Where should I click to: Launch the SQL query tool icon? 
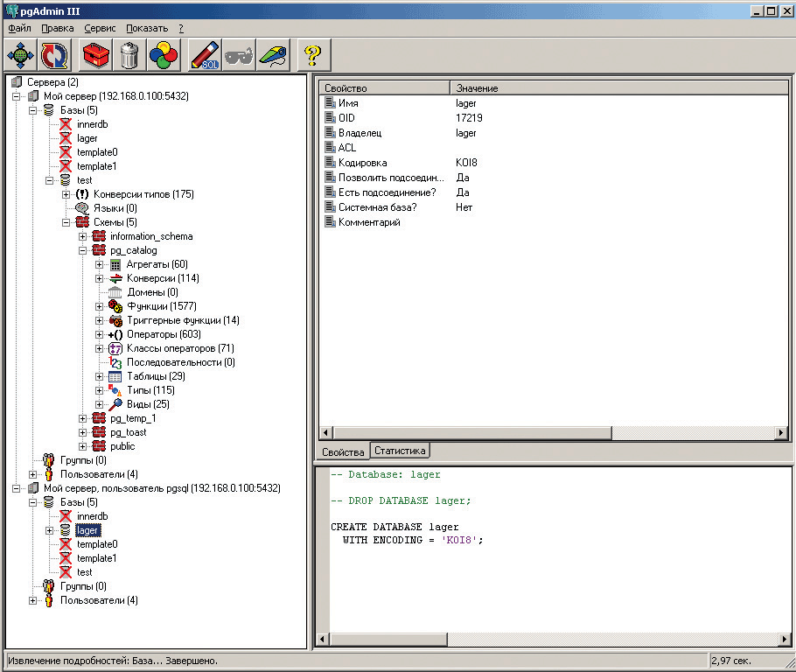(x=205, y=55)
